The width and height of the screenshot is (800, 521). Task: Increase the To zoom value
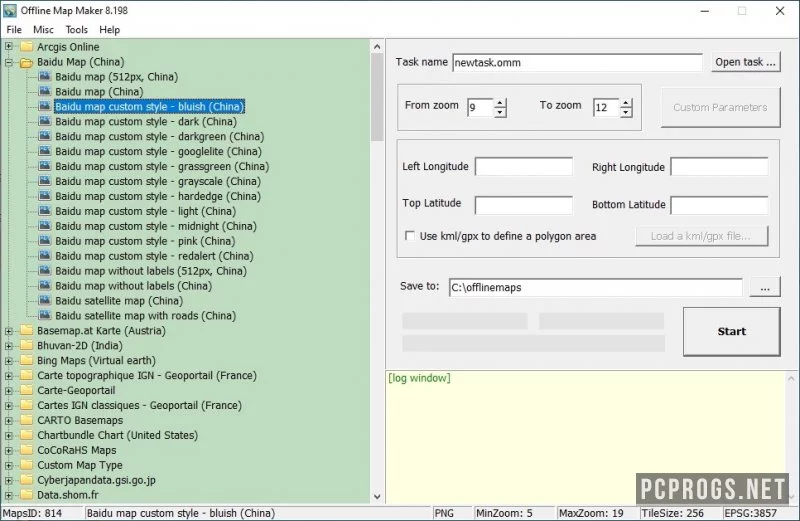coord(626,102)
